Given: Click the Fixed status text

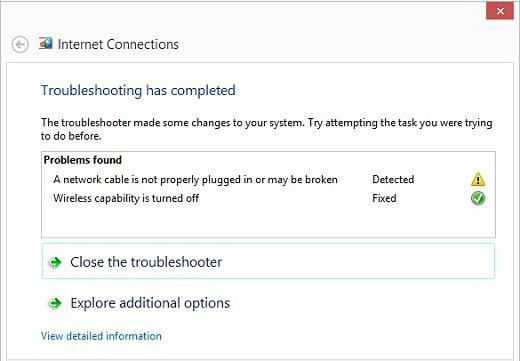Looking at the screenshot, I should tap(384, 198).
